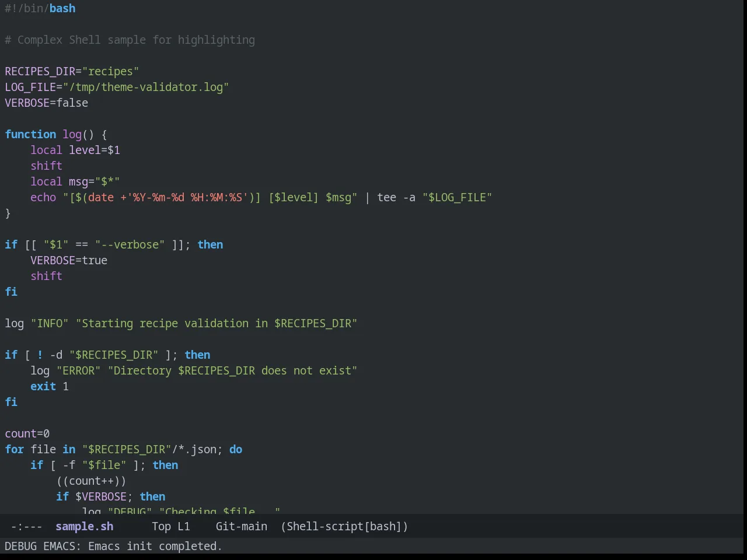The width and height of the screenshot is (747, 560).
Task: Click the log "INFO" Starting recipe validation line
Action: coord(181,323)
